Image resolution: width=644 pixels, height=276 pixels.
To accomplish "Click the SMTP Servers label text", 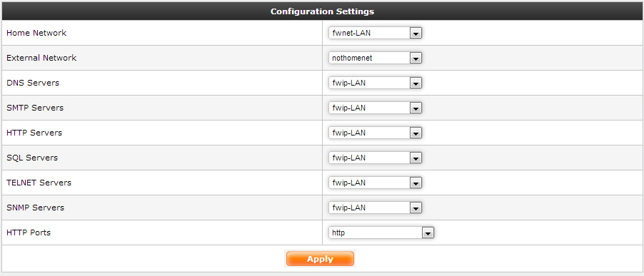I will click(x=35, y=108).
